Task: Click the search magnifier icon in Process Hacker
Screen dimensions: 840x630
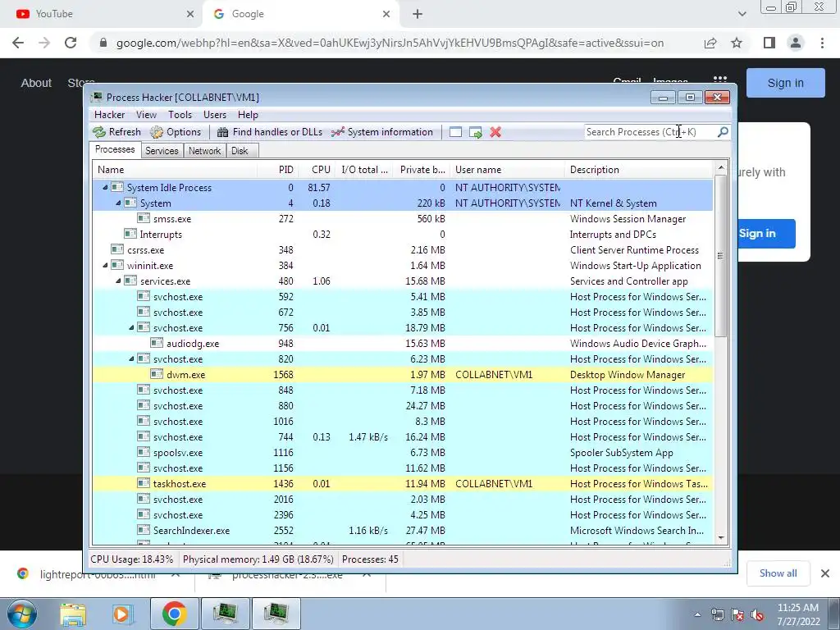Action: click(x=723, y=132)
